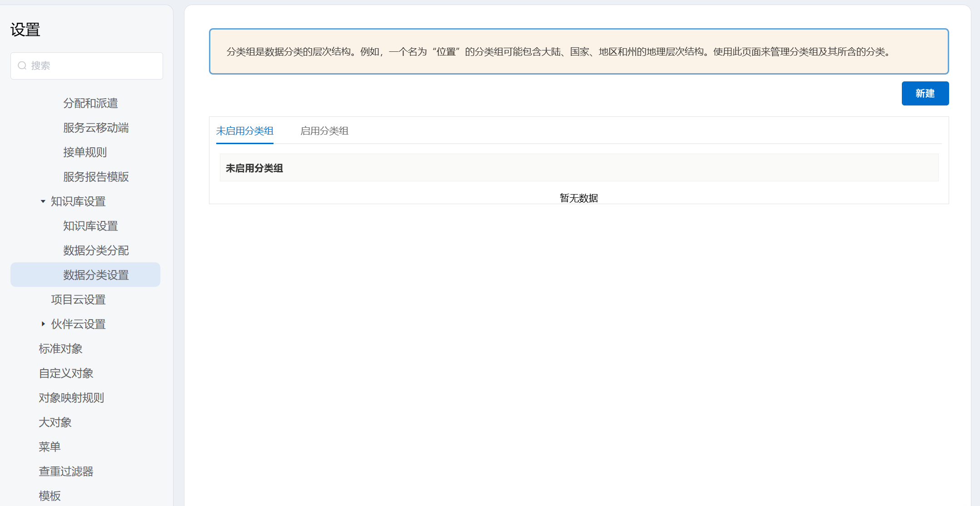Viewport: 980px width, 506px height.
Task: Select the 未启用分类组 tab
Action: [244, 131]
